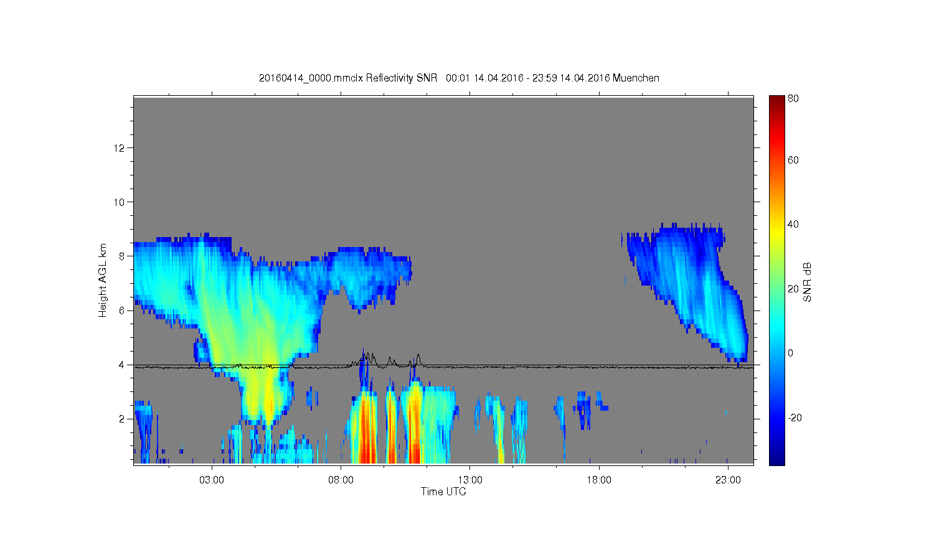Click the colorbar value 60
The height and width of the screenshot is (560, 934).
pos(793,160)
